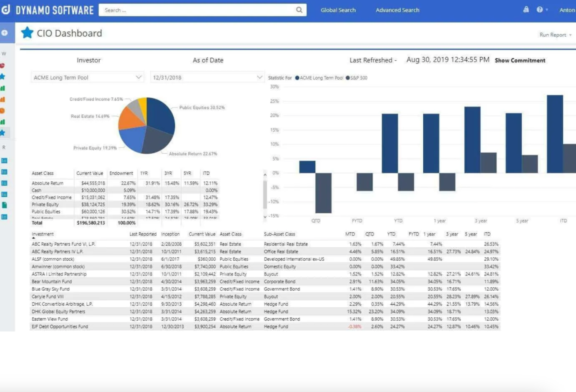Click the Anton user account link
Image resolution: width=576 pixels, height=392 pixels.
tap(567, 10)
